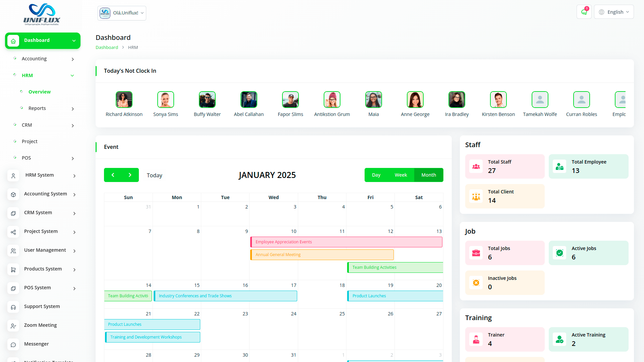The height and width of the screenshot is (362, 644).
Task: Select Abel Callahan's avatar
Action: click(x=249, y=100)
